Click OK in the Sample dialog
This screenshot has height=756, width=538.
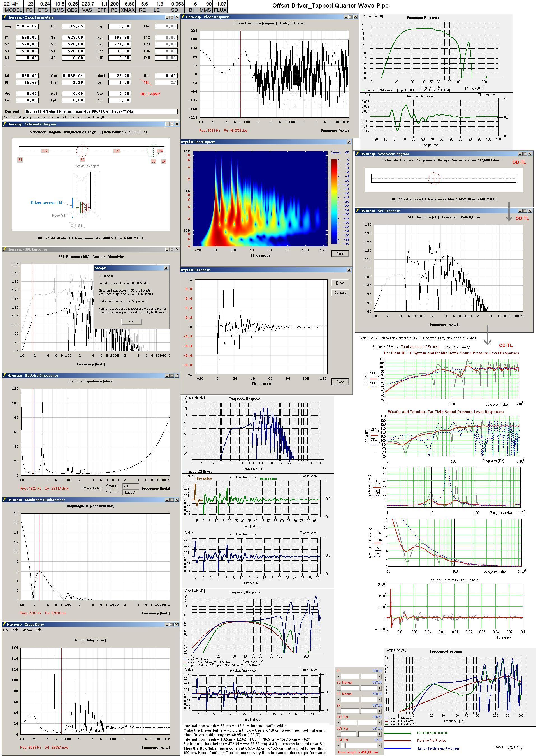131,322
